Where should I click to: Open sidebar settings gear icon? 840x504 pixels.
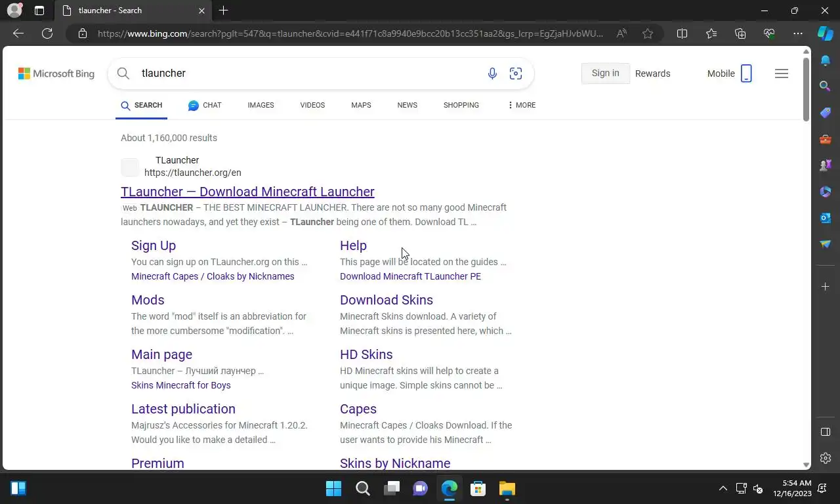(x=826, y=458)
